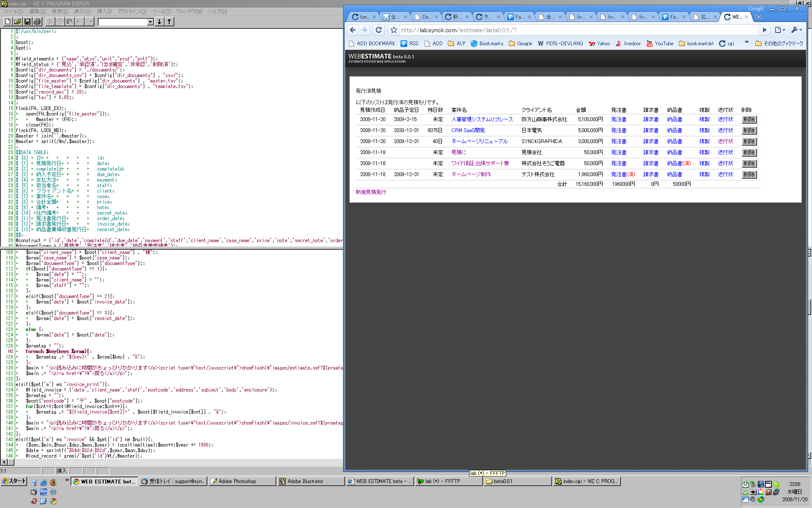Click the search up arrow button in editor toolbar
Screen dimensions: 812x508
(169, 22)
